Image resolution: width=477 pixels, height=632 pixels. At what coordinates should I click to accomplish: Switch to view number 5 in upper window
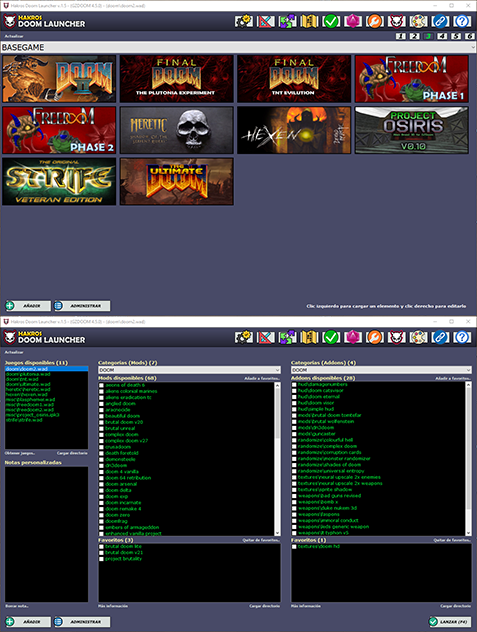click(x=456, y=36)
